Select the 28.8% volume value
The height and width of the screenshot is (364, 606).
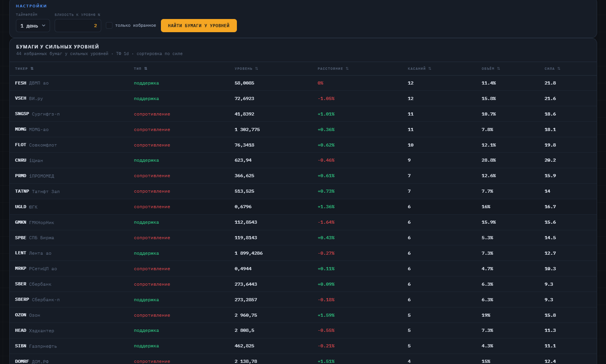pyautogui.click(x=489, y=160)
